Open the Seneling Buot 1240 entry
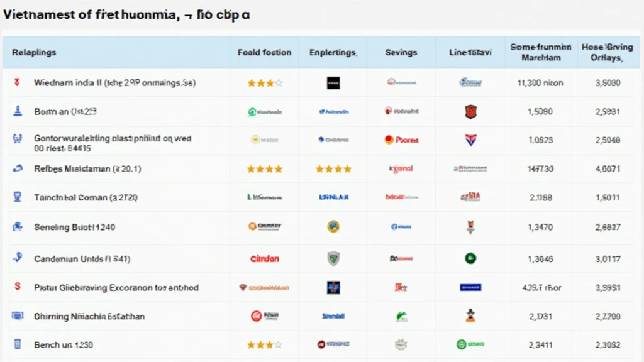This screenshot has height=362, width=644. point(74,227)
